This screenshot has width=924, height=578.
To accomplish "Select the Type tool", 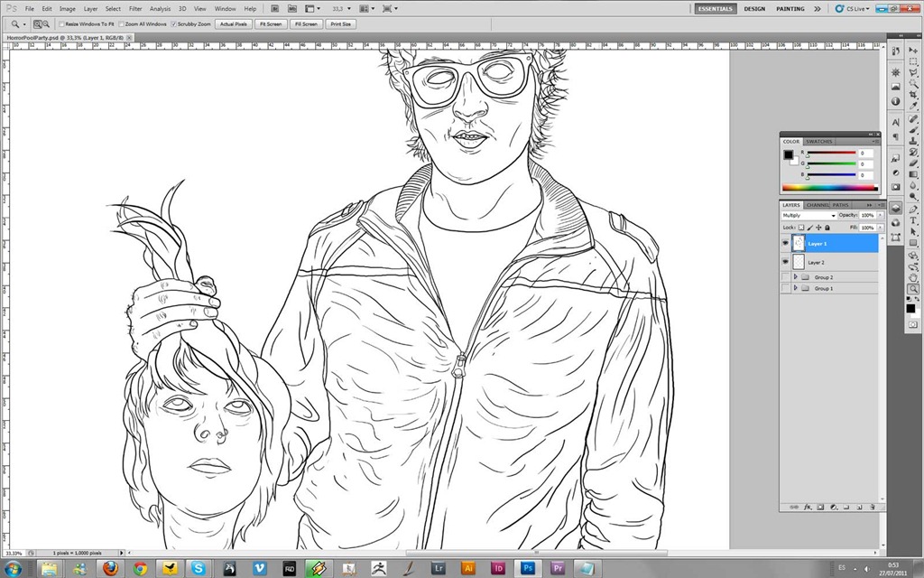I will pyautogui.click(x=912, y=220).
